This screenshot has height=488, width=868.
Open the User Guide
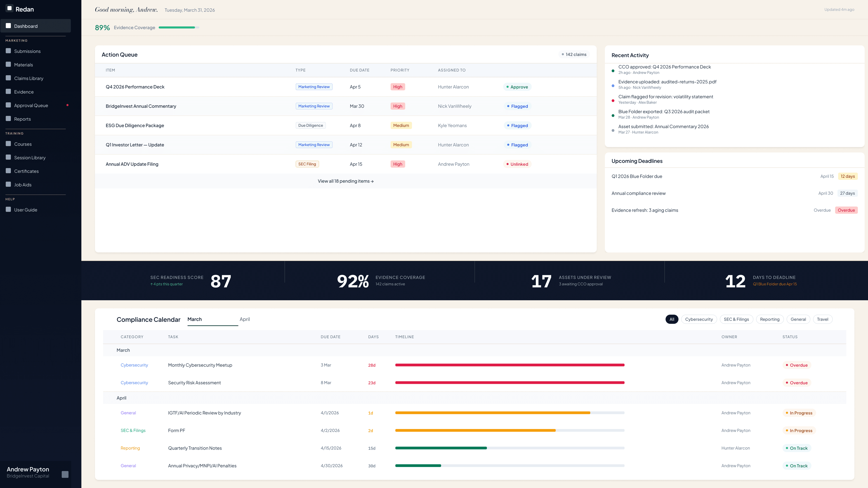(x=8, y=209)
